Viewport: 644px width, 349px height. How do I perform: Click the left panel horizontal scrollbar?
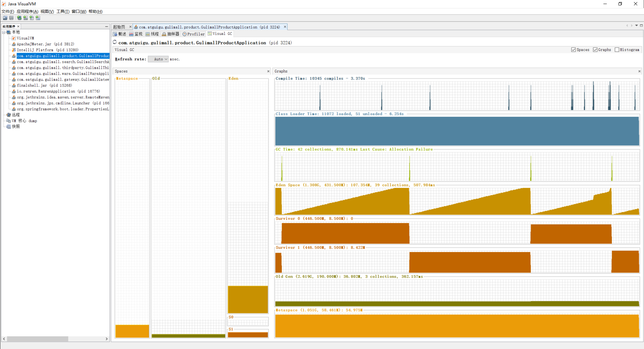point(38,339)
